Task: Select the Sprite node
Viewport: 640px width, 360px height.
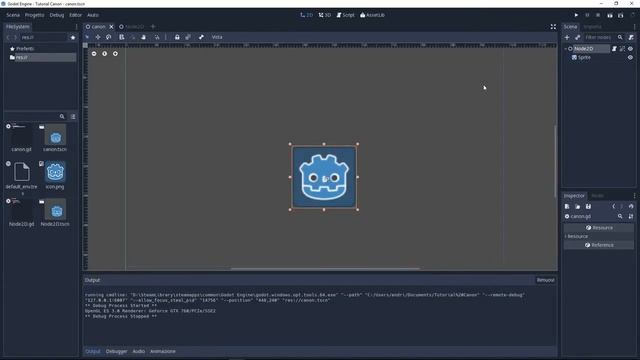Action: tap(584, 58)
